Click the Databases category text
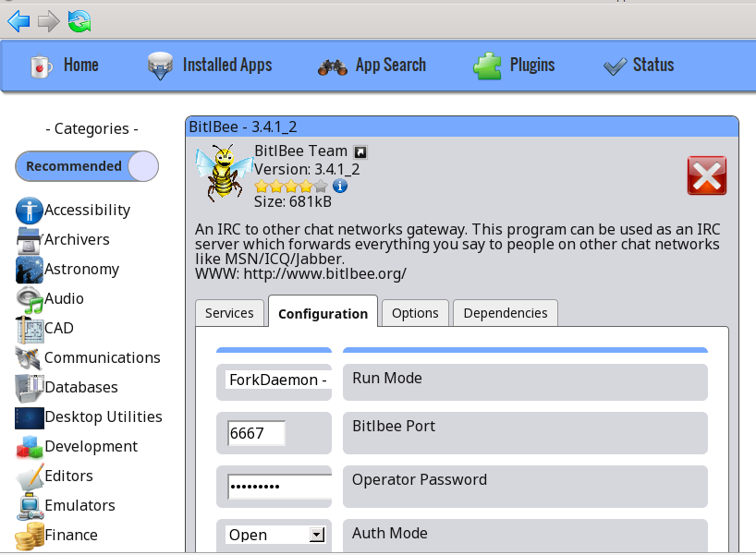756x555 pixels. click(x=81, y=387)
